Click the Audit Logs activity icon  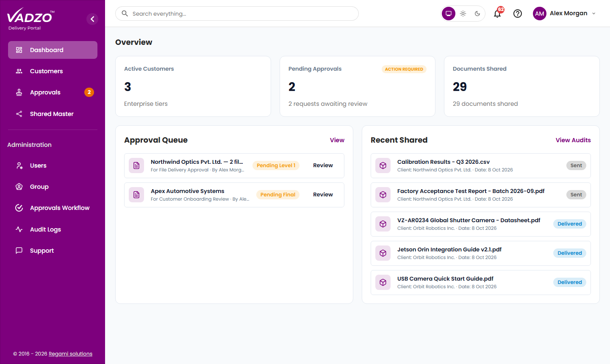point(19,229)
